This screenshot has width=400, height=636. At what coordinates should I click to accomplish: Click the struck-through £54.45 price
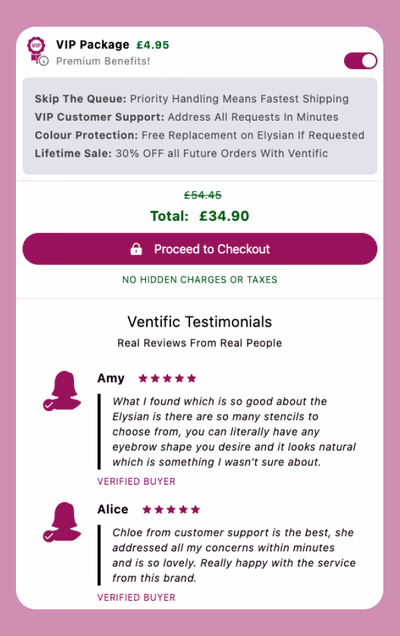[203, 196]
